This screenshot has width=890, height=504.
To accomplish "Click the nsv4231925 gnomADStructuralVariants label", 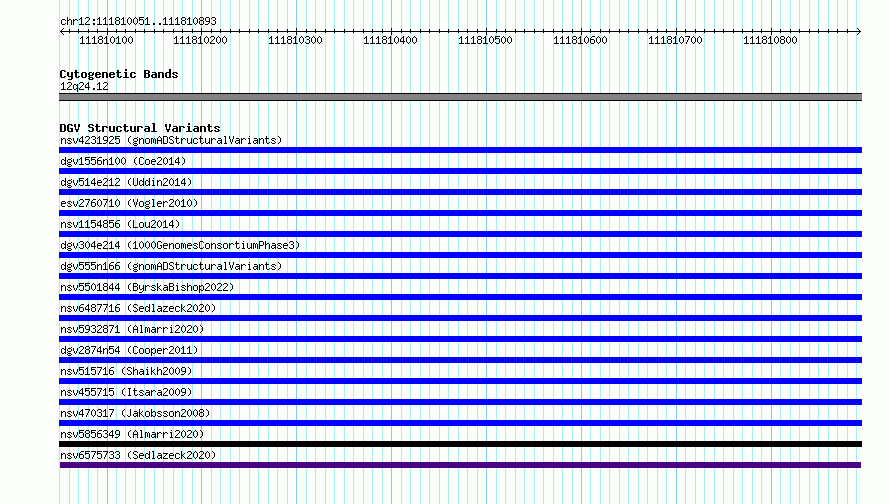I will point(171,140).
